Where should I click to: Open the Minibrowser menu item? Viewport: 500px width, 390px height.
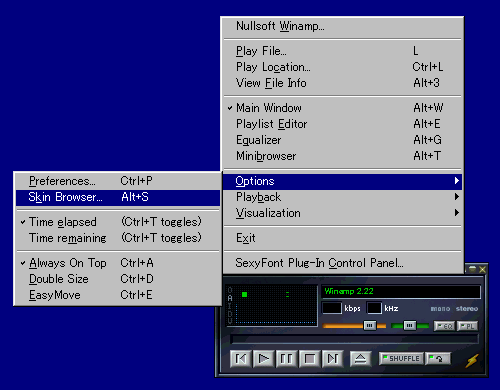343,156
